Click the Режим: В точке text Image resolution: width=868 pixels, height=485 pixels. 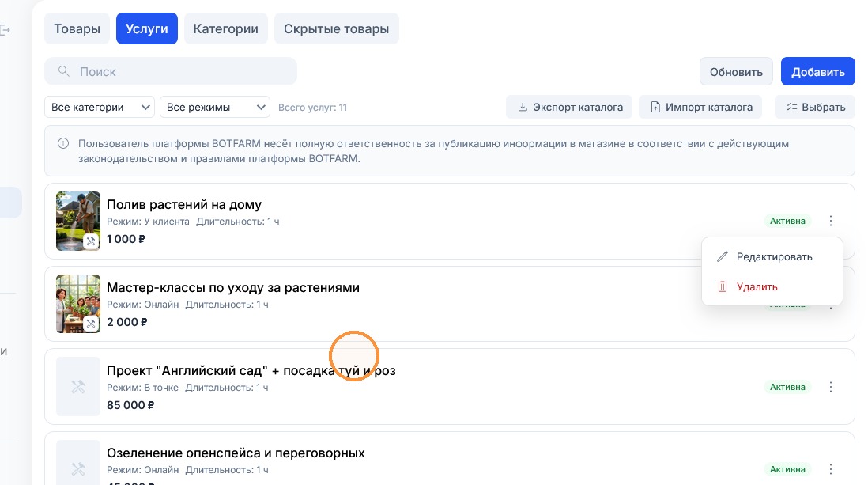143,388
